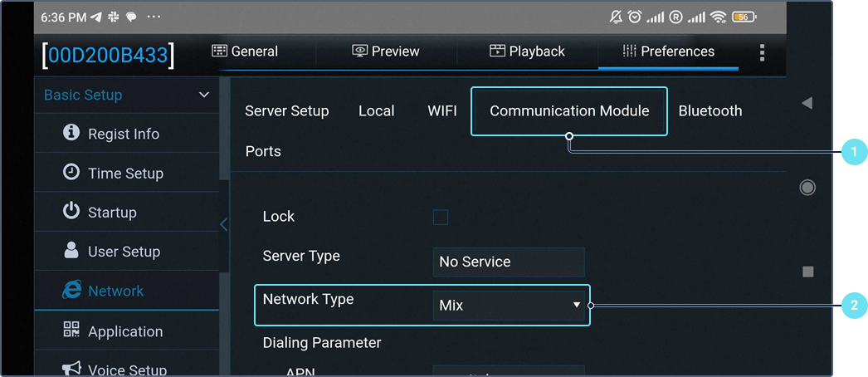The image size is (868, 377).
Task: Tap the Android home circle button
Action: point(807,188)
